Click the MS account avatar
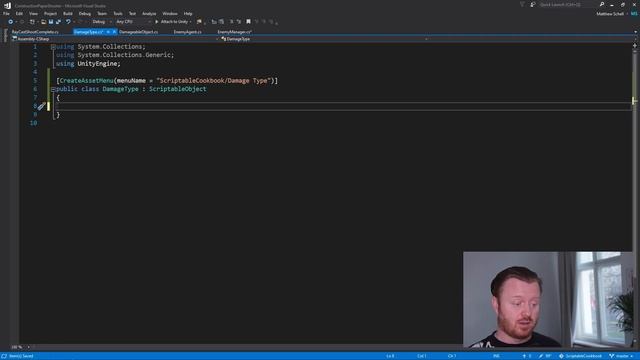 coord(634,13)
